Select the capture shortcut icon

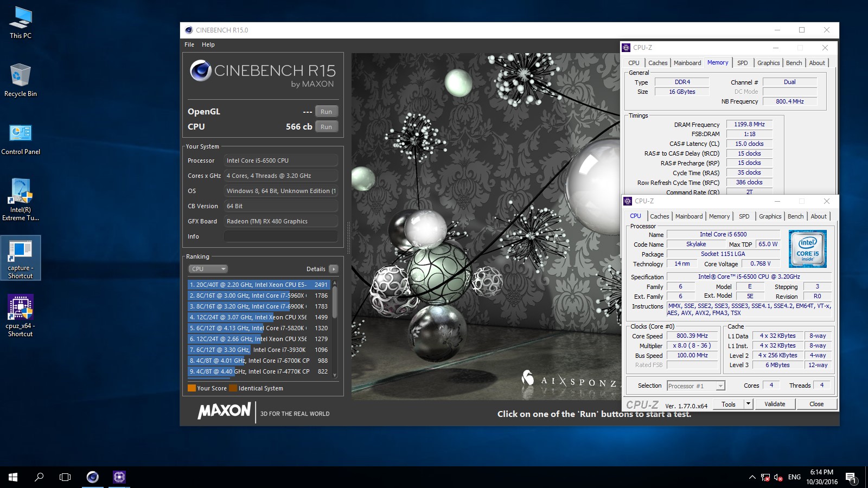[21, 258]
